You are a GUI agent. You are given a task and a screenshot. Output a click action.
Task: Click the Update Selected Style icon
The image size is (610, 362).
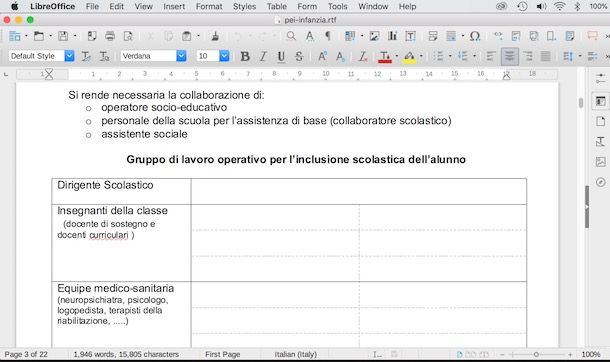(x=86, y=56)
